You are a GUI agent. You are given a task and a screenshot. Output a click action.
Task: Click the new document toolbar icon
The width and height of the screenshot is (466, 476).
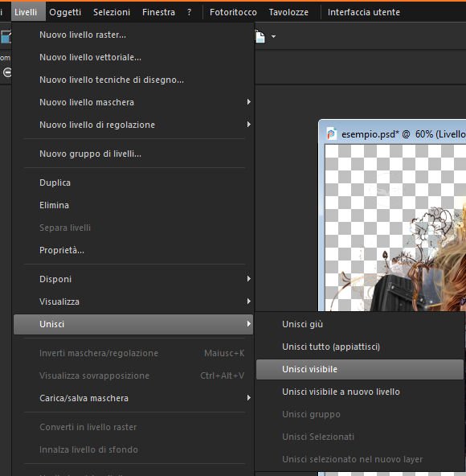point(260,37)
